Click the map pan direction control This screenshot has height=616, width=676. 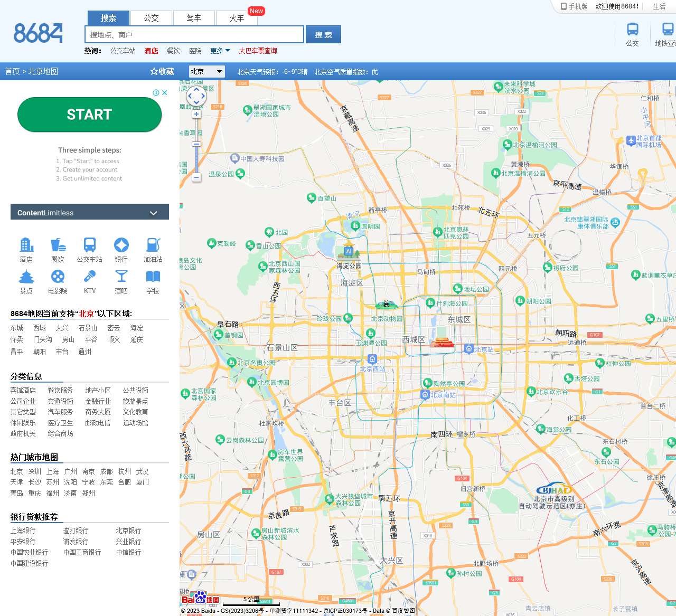click(x=196, y=96)
